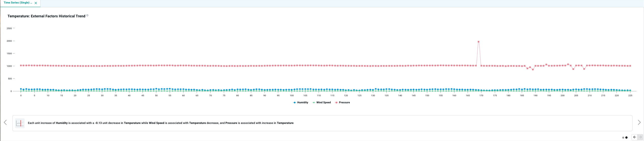Click the green Wind Speed legend marker
This screenshot has height=141, width=644.
pyautogui.click(x=314, y=103)
